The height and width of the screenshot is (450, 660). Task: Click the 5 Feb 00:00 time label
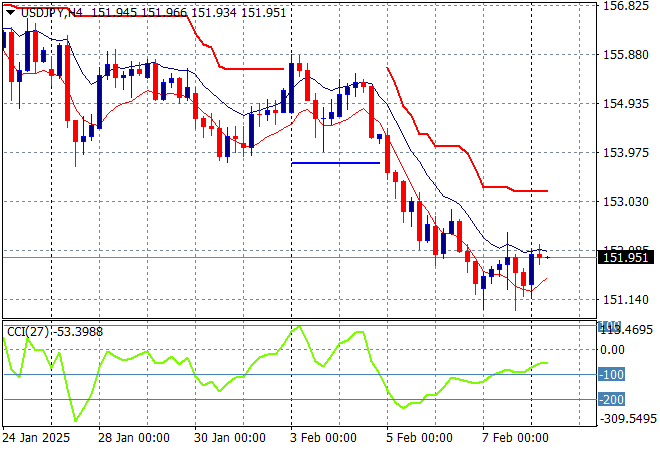pos(420,438)
